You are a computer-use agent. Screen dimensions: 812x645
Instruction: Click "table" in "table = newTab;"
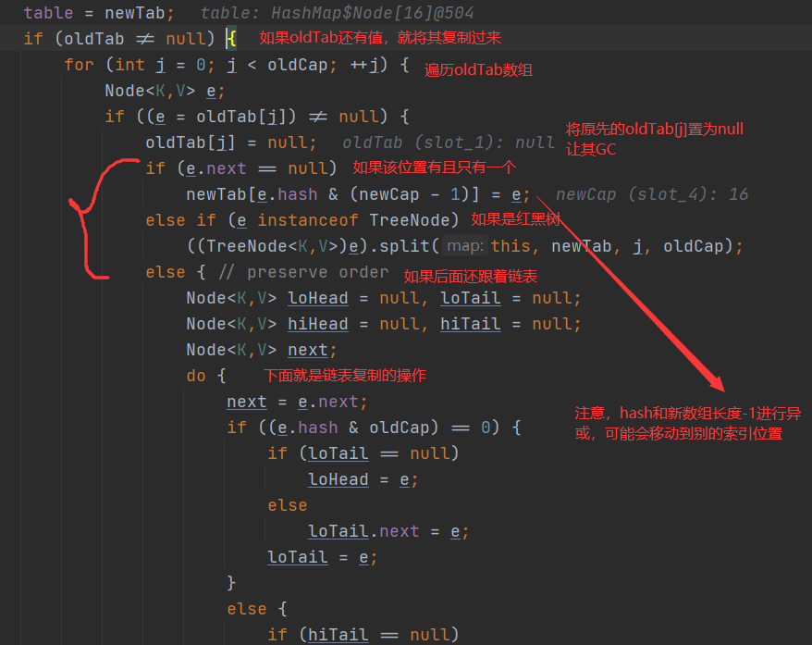pos(48,13)
